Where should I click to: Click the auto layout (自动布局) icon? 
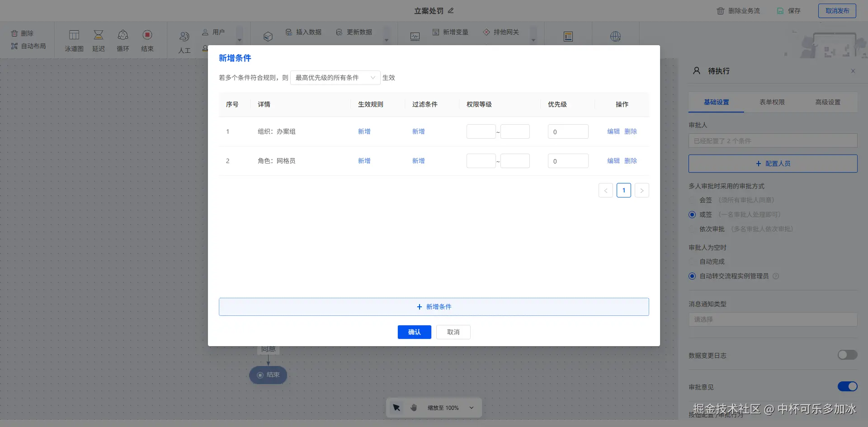click(14, 46)
